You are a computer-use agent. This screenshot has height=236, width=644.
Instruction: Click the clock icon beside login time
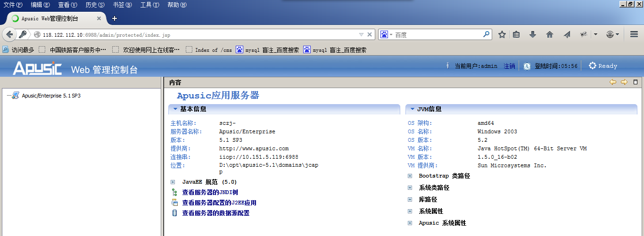527,66
